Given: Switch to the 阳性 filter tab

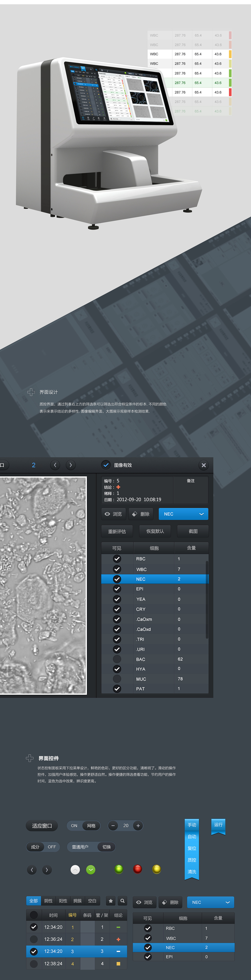Looking at the screenshot, I should [63, 901].
